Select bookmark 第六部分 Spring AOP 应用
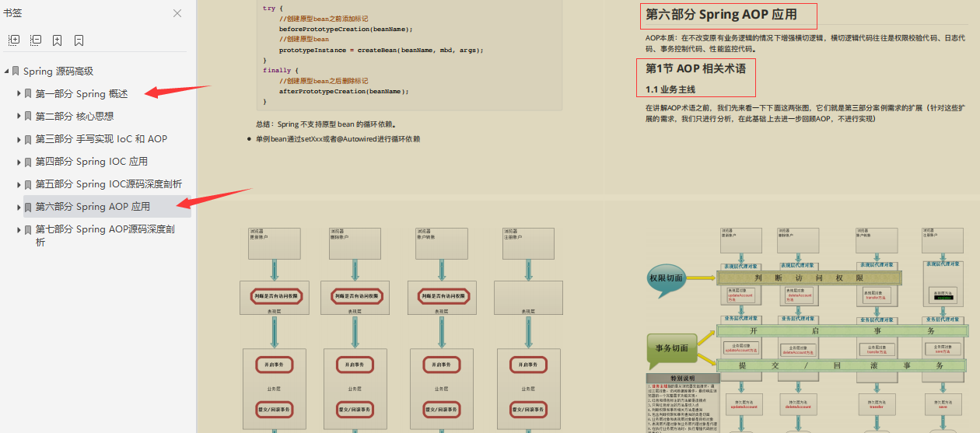Viewport: 980px width, 433px height. pos(93,207)
